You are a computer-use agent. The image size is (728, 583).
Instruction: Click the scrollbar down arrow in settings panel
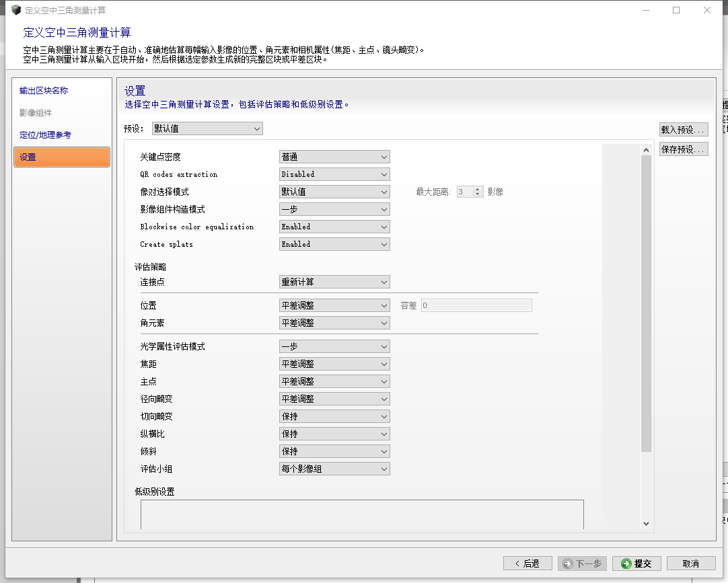click(x=645, y=523)
